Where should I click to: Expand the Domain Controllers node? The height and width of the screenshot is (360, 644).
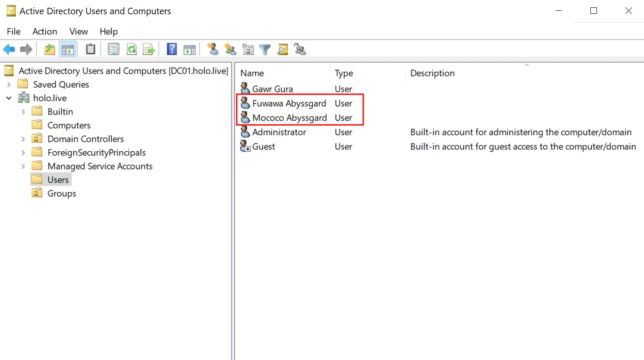pos(23,139)
